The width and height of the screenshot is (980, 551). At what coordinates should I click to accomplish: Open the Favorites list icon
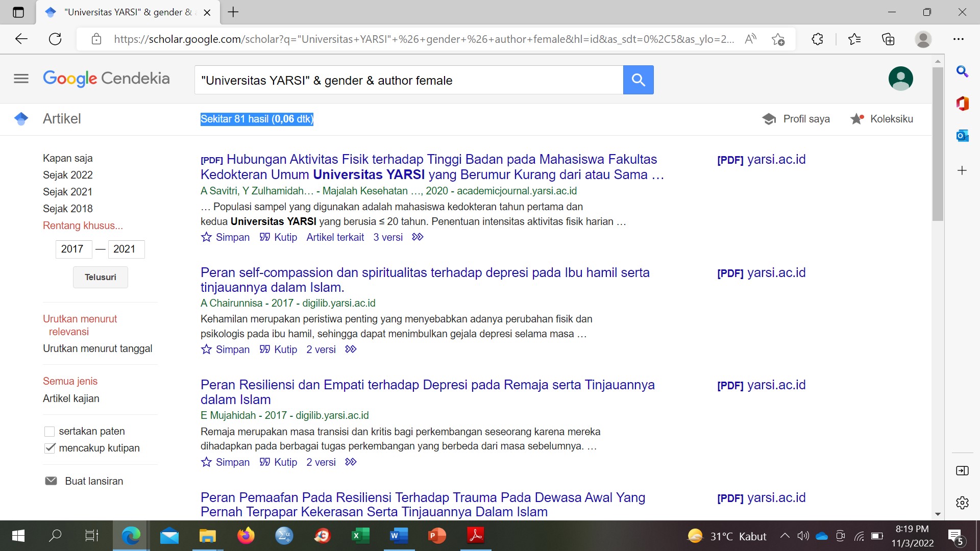(854, 39)
